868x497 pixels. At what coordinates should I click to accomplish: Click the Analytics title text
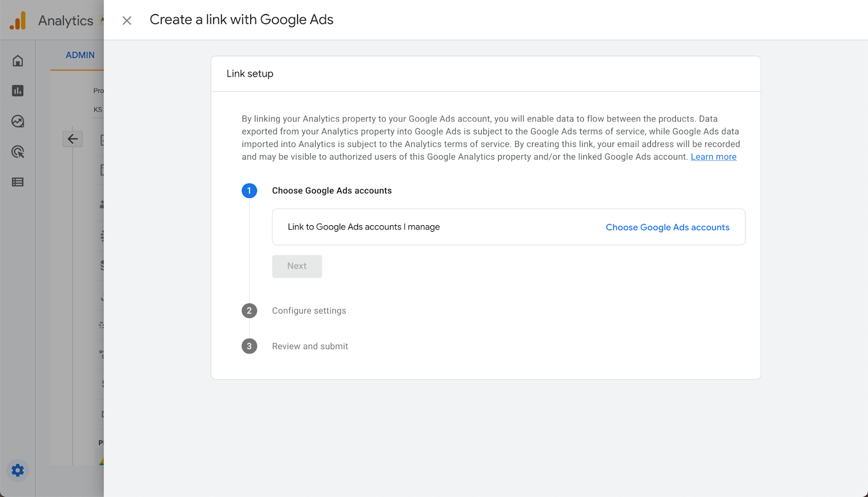[66, 21]
